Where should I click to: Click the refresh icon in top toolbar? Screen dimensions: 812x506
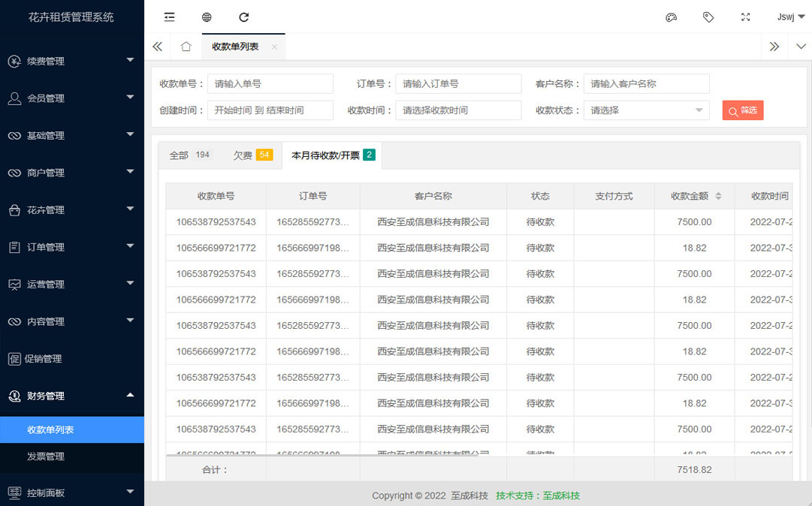(x=243, y=17)
